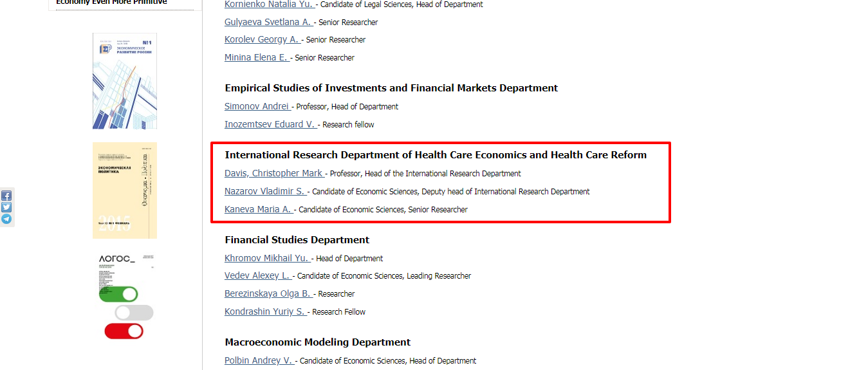Visit Korolev Georgy A. page
The image size is (868, 370).
click(x=263, y=39)
